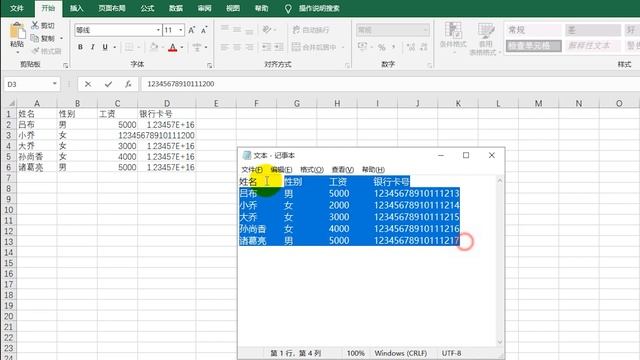Toggle Underline formatting
Image resolution: width=640 pixels, height=360 pixels.
105,47
